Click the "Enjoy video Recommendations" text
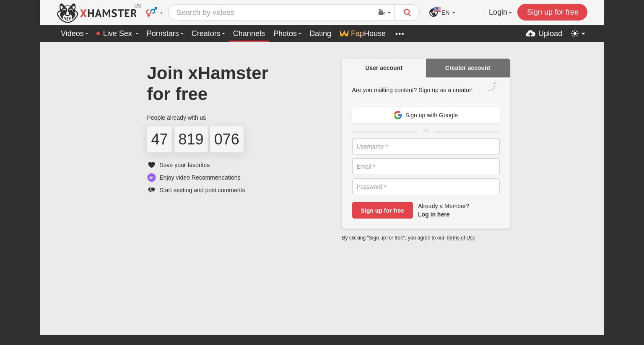The image size is (644, 345). click(200, 178)
